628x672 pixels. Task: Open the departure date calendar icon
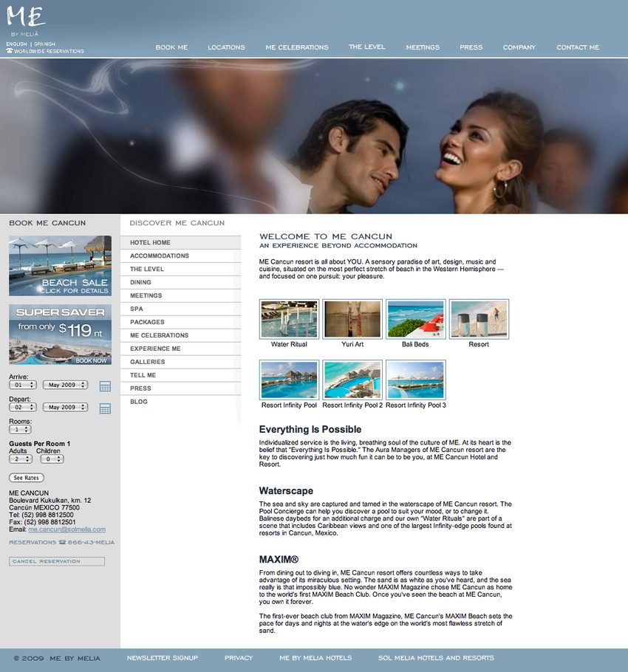tap(105, 408)
